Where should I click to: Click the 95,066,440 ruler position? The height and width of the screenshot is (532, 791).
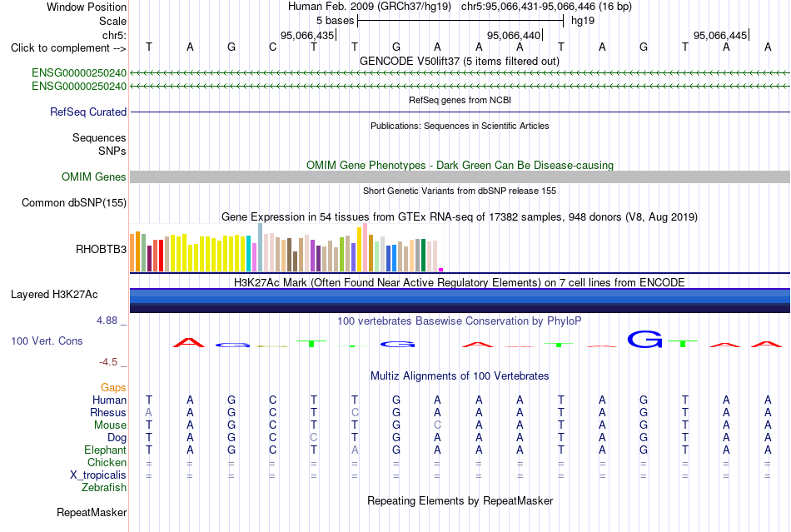[515, 35]
